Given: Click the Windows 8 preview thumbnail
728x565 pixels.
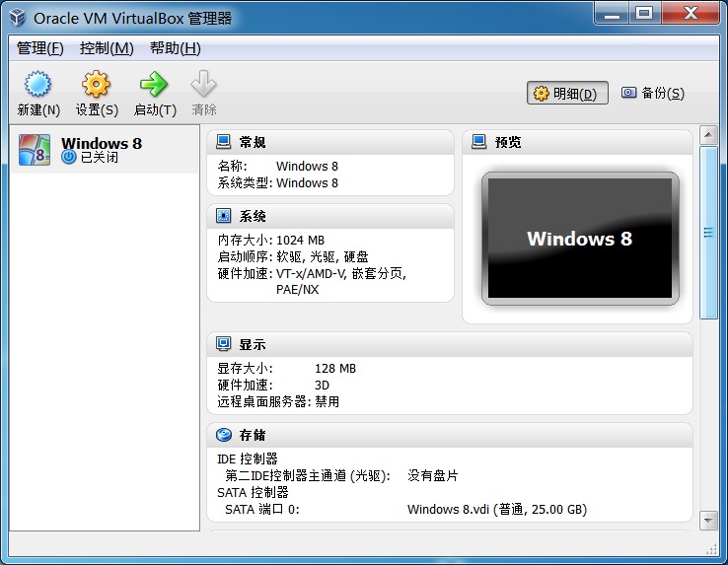Looking at the screenshot, I should pyautogui.click(x=580, y=239).
